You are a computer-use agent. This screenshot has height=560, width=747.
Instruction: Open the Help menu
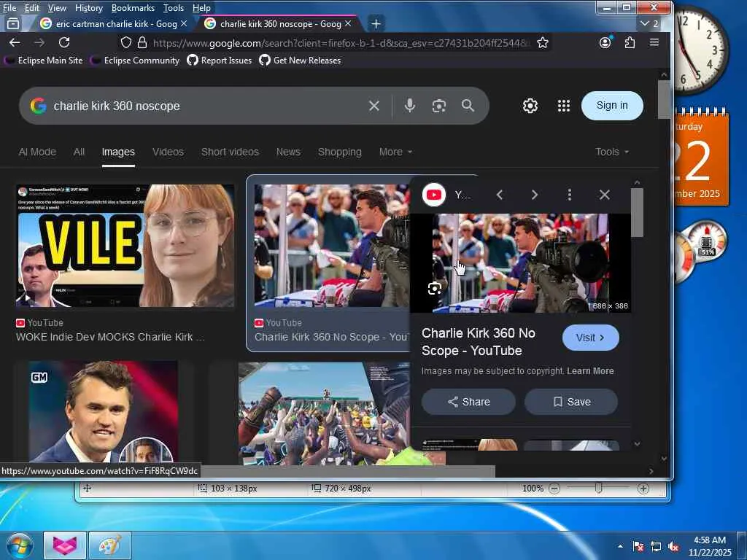coord(201,7)
